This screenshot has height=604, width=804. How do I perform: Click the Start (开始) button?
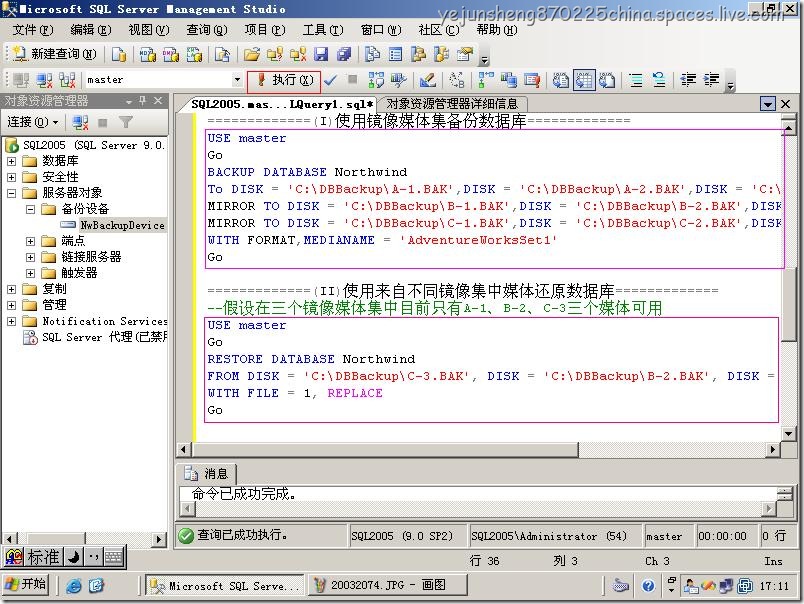pos(26,585)
